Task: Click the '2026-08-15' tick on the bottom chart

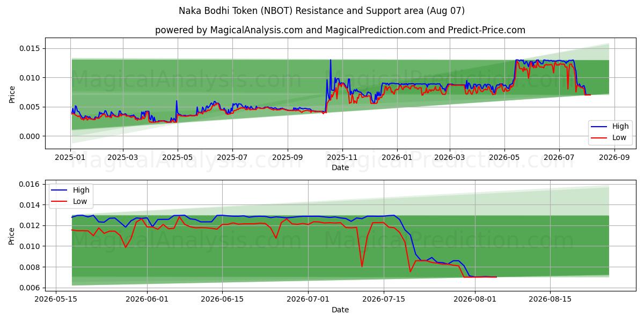Action: click(x=550, y=299)
